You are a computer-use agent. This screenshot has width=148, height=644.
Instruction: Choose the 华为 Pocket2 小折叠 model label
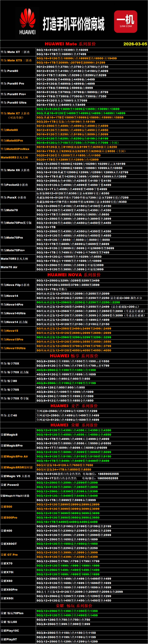click(14, 185)
